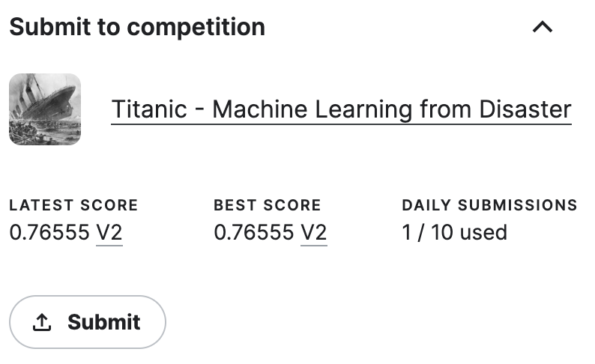Screen dimensions: 595x364
Task: Click Machine Learning text in competition link
Action: pos(312,109)
